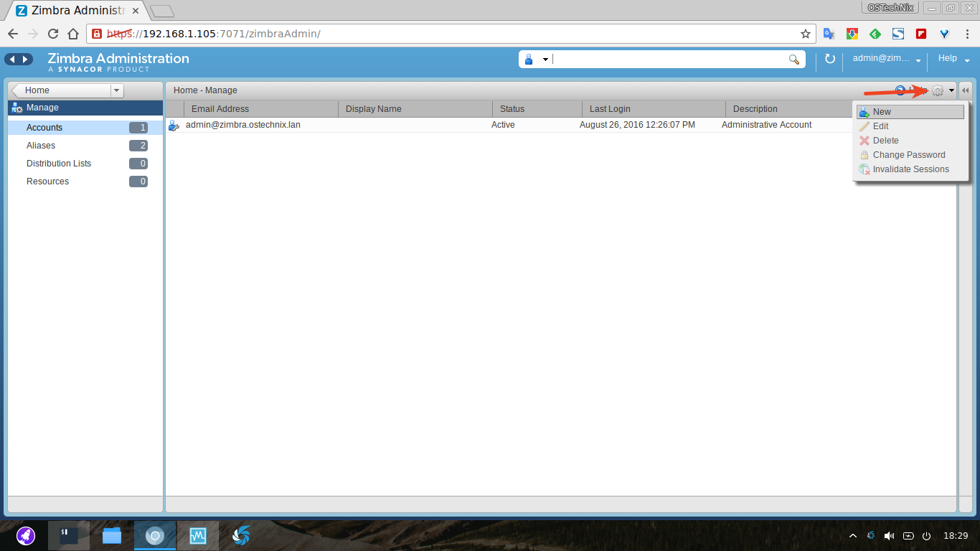Open Accounts in the sidebar
Image resolution: width=980 pixels, height=551 pixels.
click(x=85, y=128)
